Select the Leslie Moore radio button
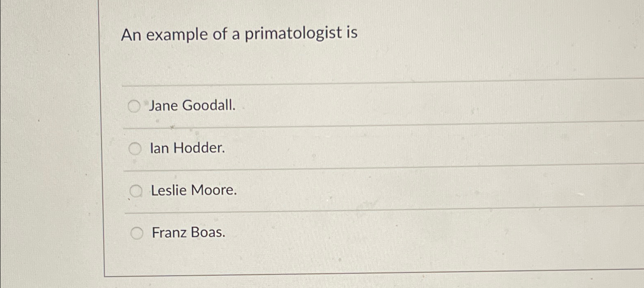644x288 pixels. 135,191
